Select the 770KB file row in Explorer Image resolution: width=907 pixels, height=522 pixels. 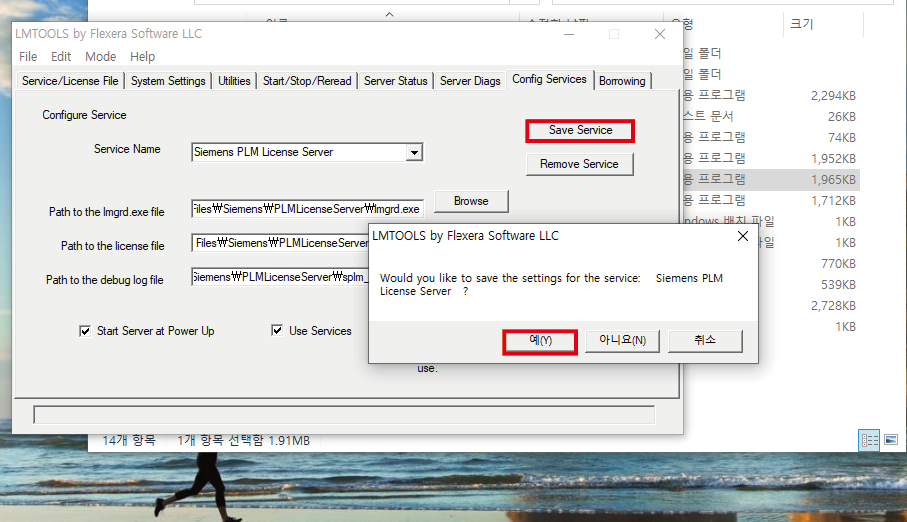(809, 264)
